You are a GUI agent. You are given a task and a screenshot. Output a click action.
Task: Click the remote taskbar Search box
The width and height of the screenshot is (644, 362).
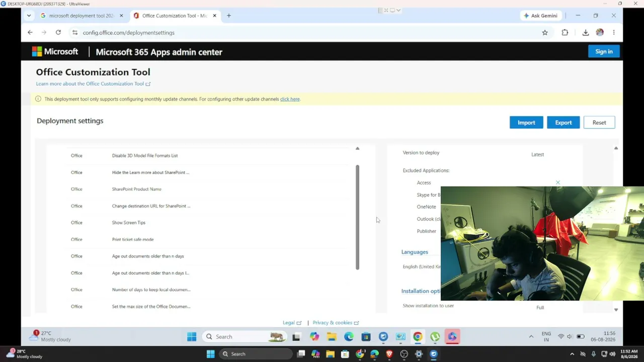click(245, 337)
